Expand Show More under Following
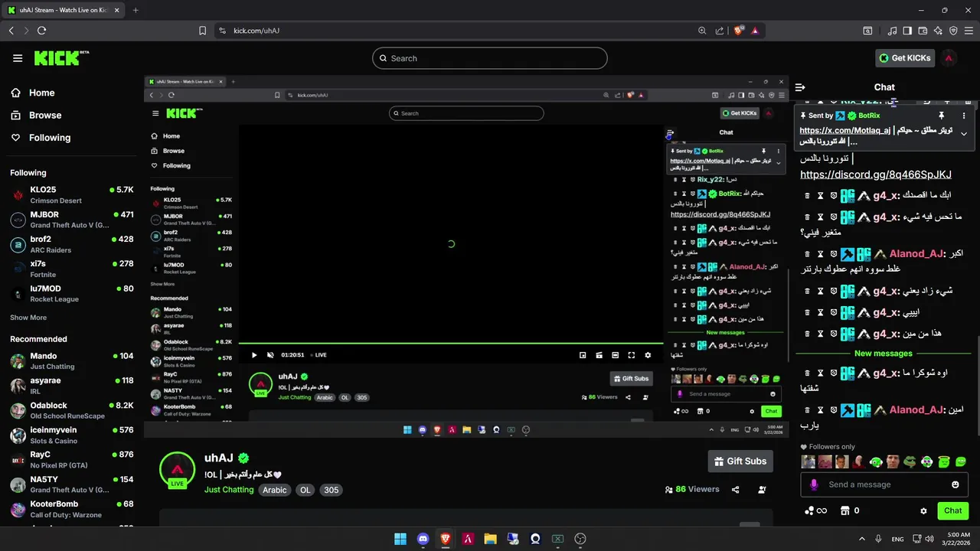The image size is (980, 551). [28, 318]
